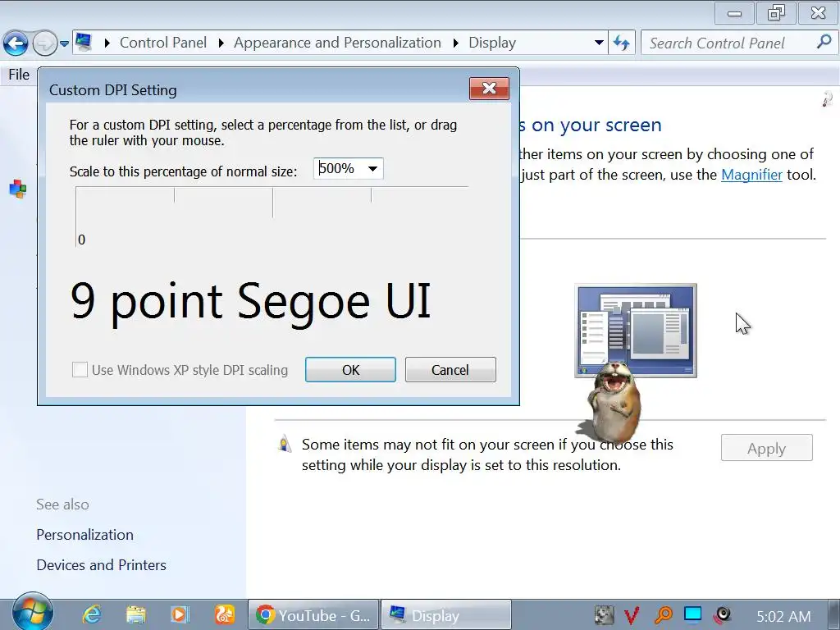Restore down the Control Panel window
Viewport: 840px width, 630px height.
coord(776,13)
